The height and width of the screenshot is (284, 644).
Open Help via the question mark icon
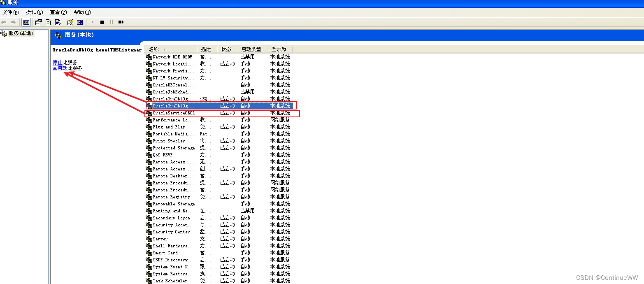pos(70,22)
